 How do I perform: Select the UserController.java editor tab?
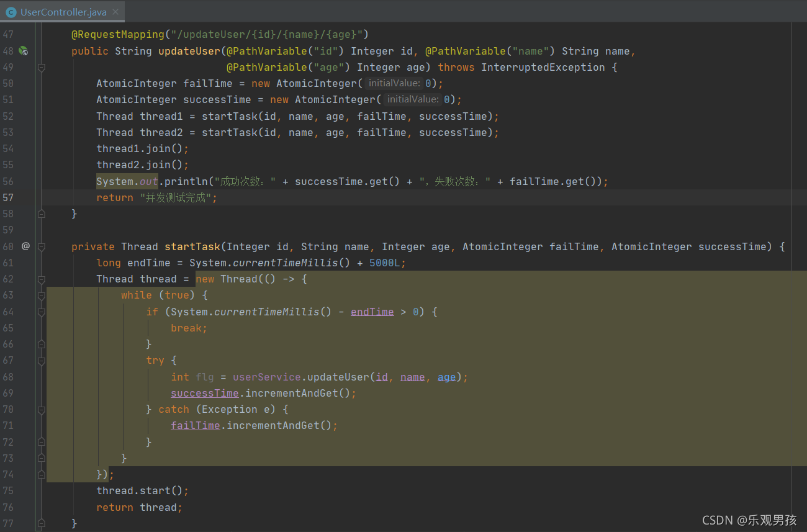(x=63, y=12)
